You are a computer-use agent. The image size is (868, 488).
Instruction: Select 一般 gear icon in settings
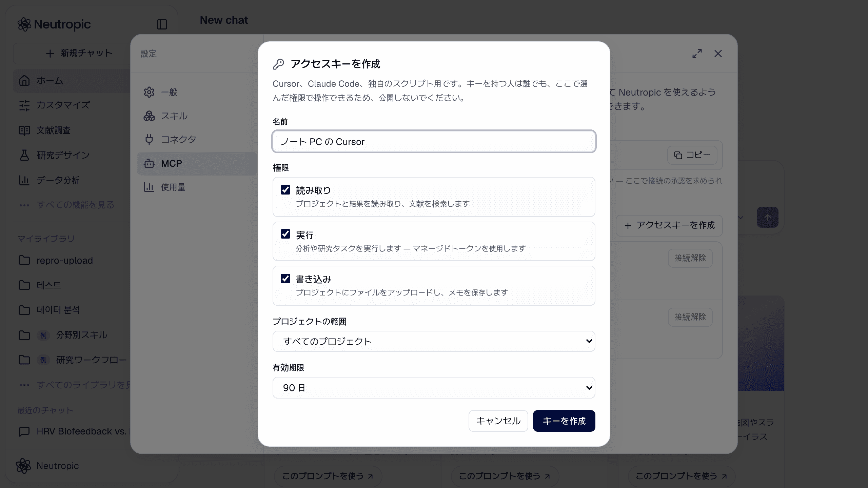pyautogui.click(x=149, y=92)
